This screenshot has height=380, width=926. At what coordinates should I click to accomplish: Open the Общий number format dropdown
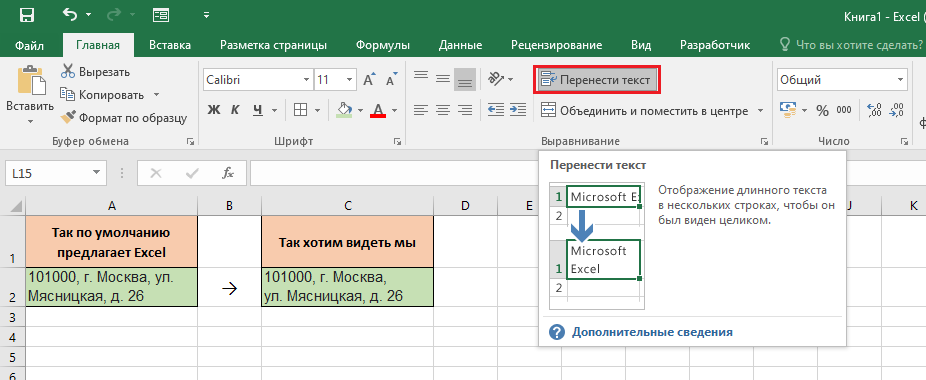coord(842,80)
